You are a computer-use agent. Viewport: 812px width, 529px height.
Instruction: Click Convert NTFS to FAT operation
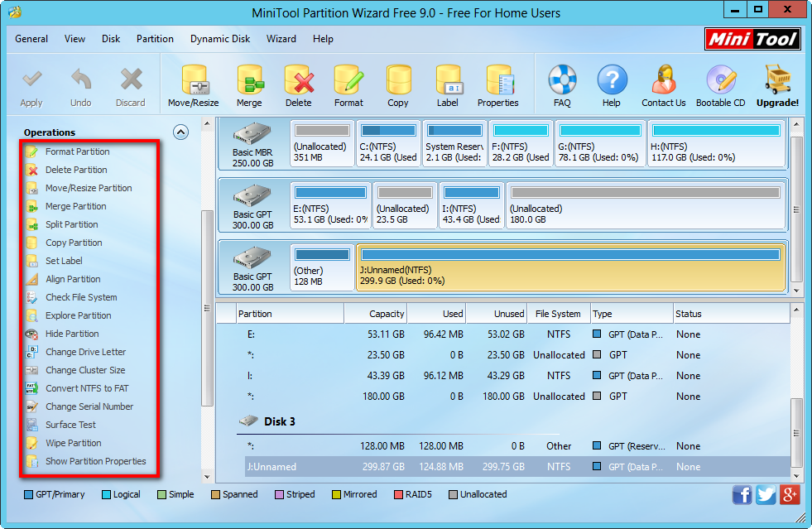coord(87,388)
